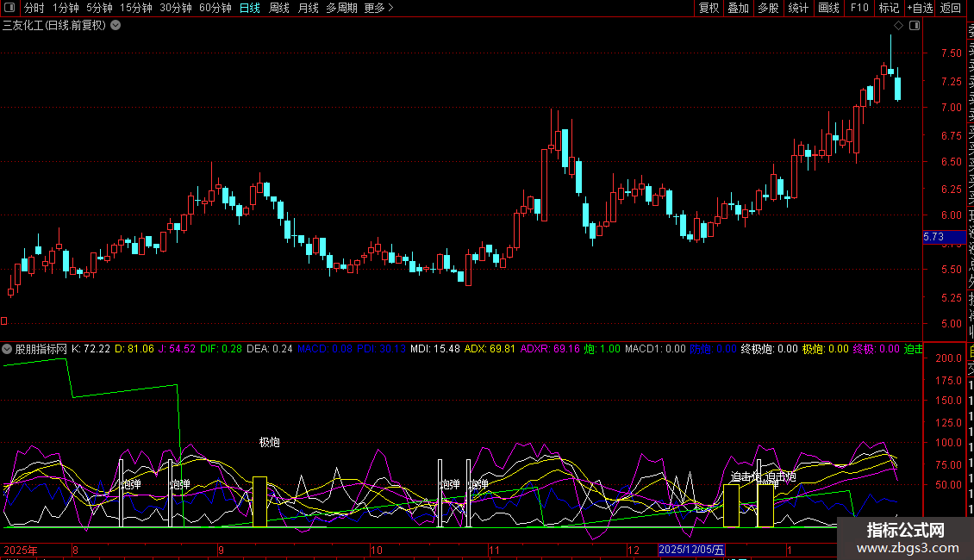This screenshot has height=560, width=974.
Task: Toggle the right side panel icon
Action: [x=914, y=26]
